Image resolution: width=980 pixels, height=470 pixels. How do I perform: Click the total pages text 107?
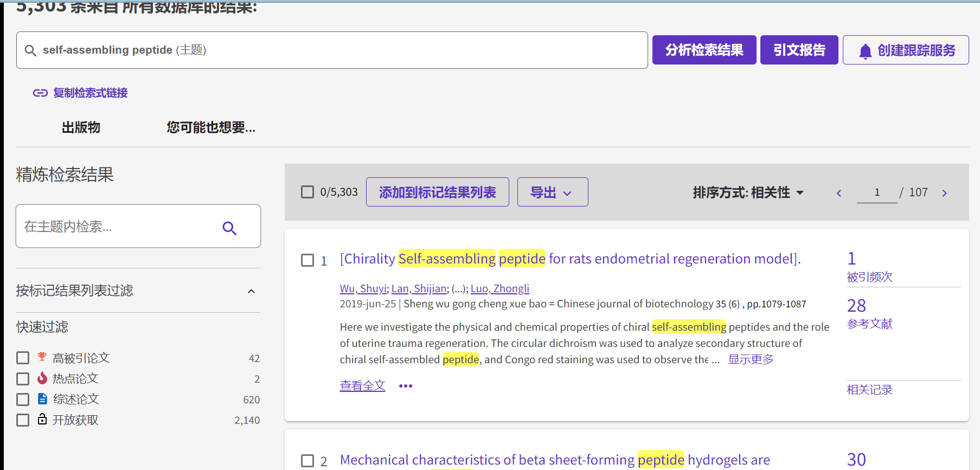(x=918, y=192)
